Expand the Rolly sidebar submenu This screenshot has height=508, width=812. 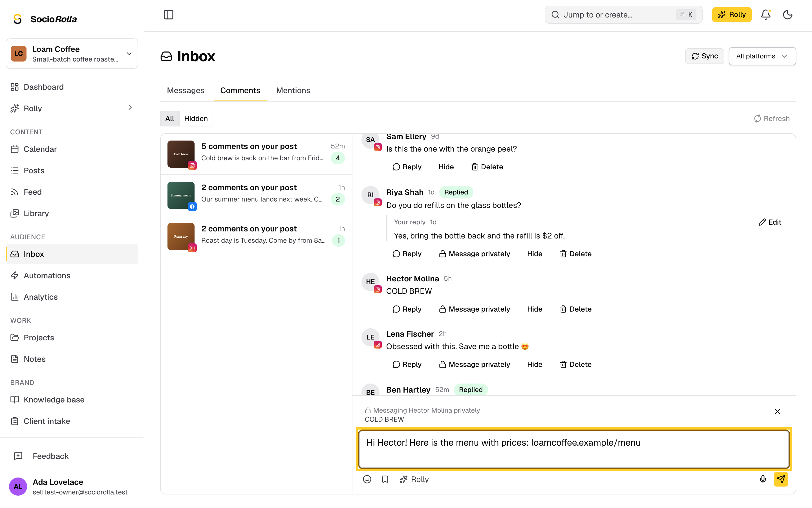tap(130, 108)
